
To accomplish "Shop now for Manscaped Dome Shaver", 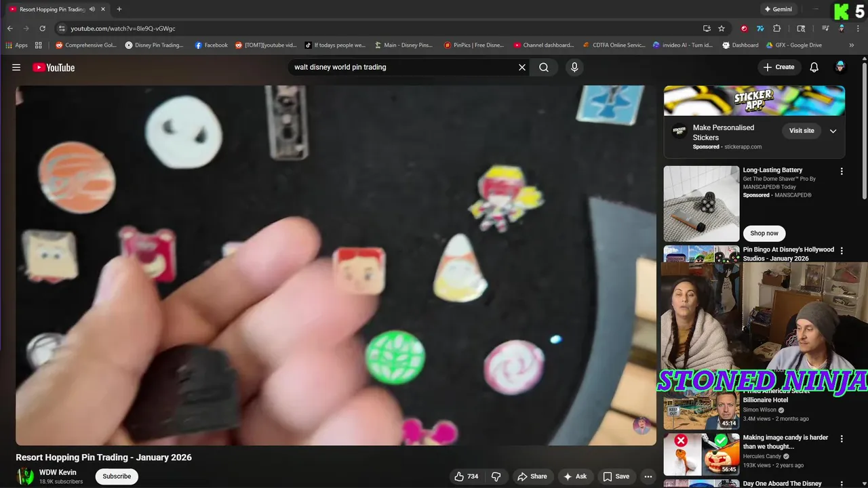I will [x=764, y=233].
